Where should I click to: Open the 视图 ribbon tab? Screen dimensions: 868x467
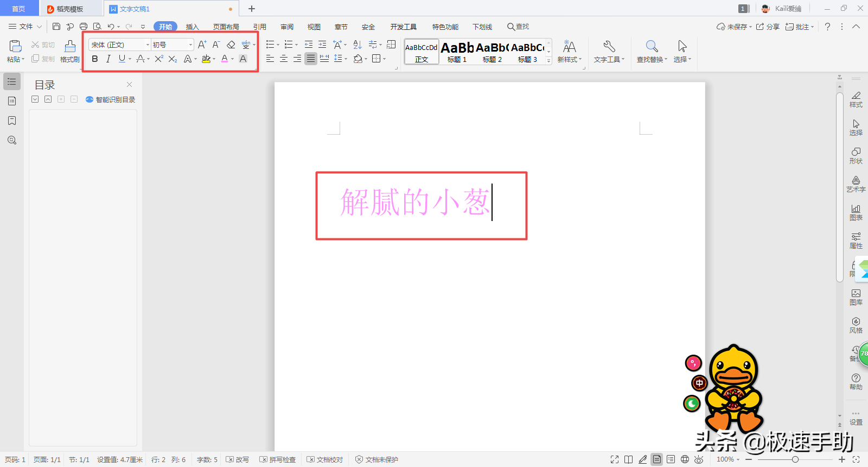point(314,27)
